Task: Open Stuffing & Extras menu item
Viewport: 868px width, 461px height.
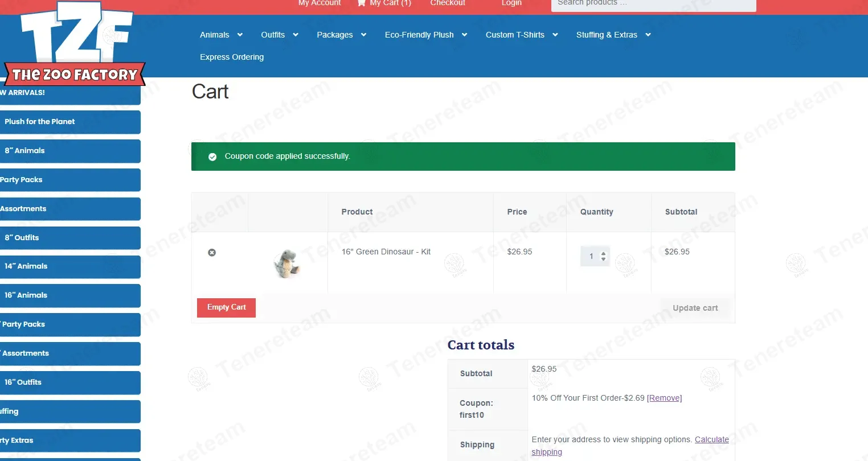Action: point(607,35)
